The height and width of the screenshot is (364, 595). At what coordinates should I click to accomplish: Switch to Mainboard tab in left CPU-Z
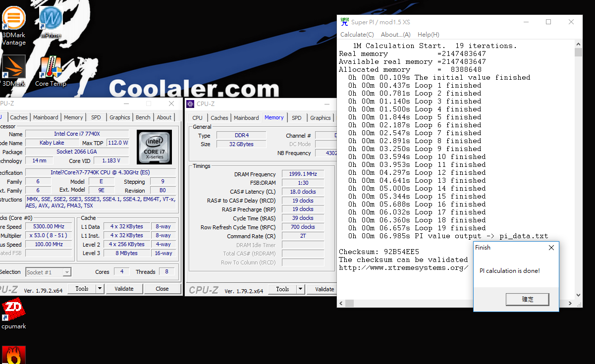(46, 117)
